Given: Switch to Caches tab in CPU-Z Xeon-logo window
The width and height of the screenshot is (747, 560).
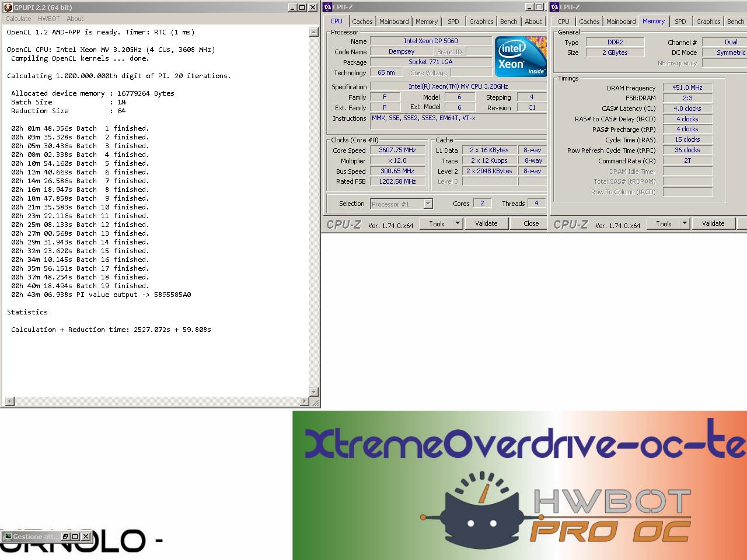Looking at the screenshot, I should click(x=362, y=22).
